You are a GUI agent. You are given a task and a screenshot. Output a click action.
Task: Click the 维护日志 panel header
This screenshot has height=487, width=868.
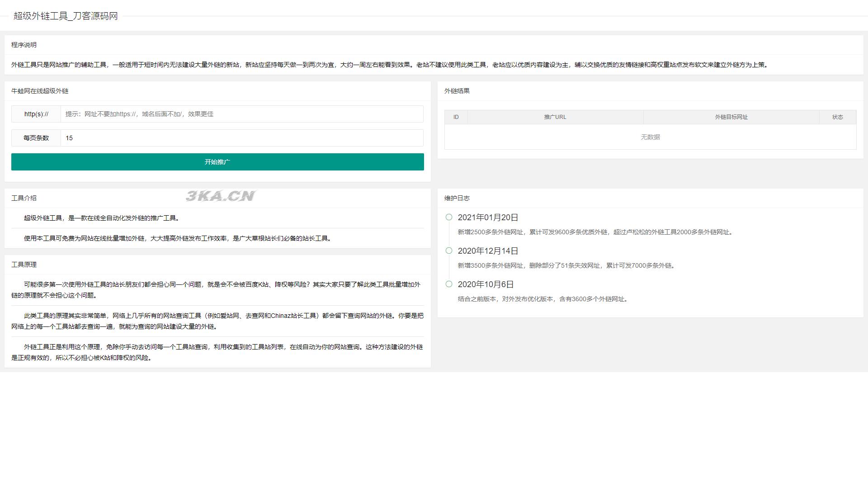pyautogui.click(x=457, y=198)
